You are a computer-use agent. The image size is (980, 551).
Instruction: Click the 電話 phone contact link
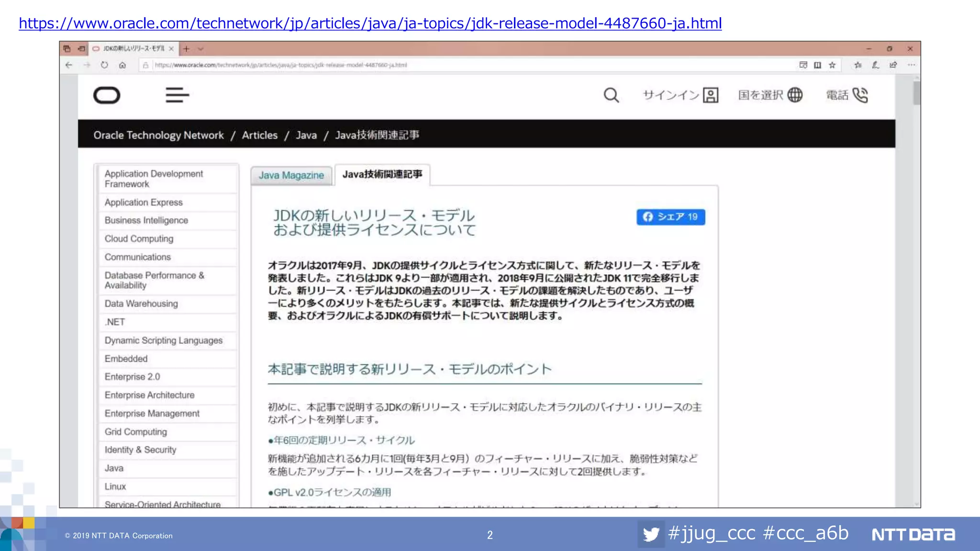click(x=847, y=95)
